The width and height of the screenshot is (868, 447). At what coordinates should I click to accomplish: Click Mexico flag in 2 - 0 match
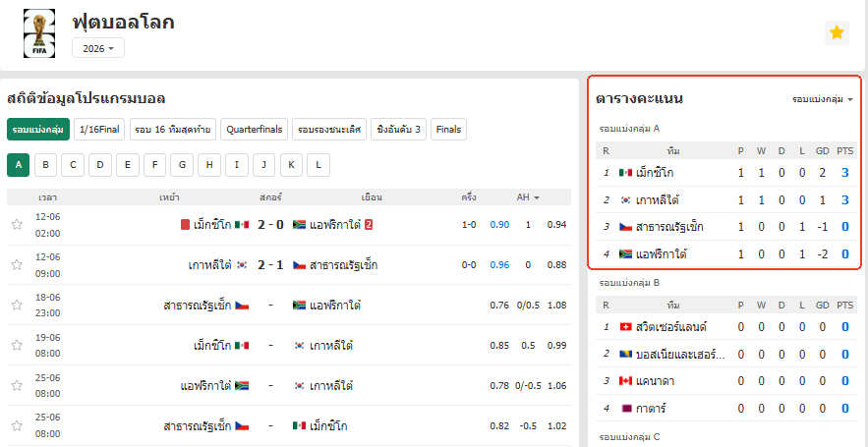[242, 225]
